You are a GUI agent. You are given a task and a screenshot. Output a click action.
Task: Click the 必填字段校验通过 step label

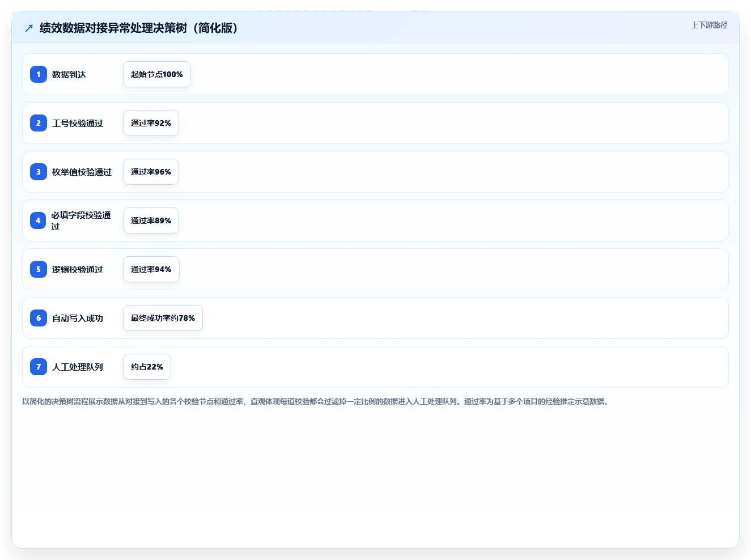tap(81, 220)
